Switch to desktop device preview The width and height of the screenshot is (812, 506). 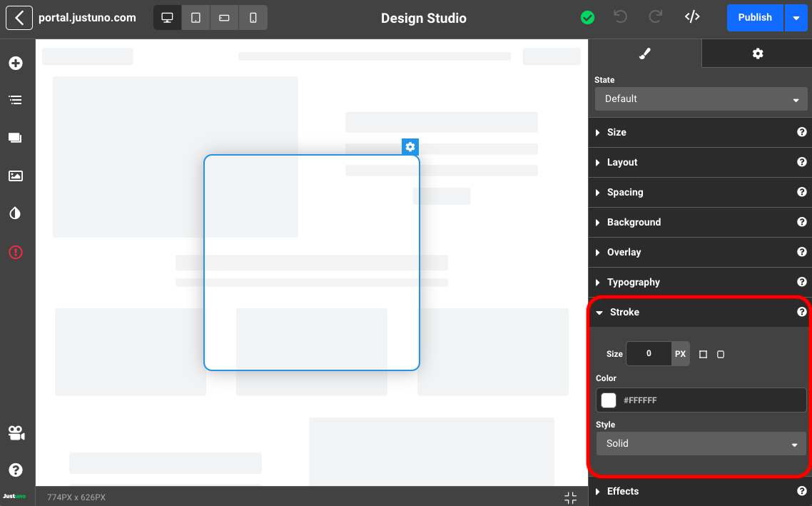(x=168, y=18)
